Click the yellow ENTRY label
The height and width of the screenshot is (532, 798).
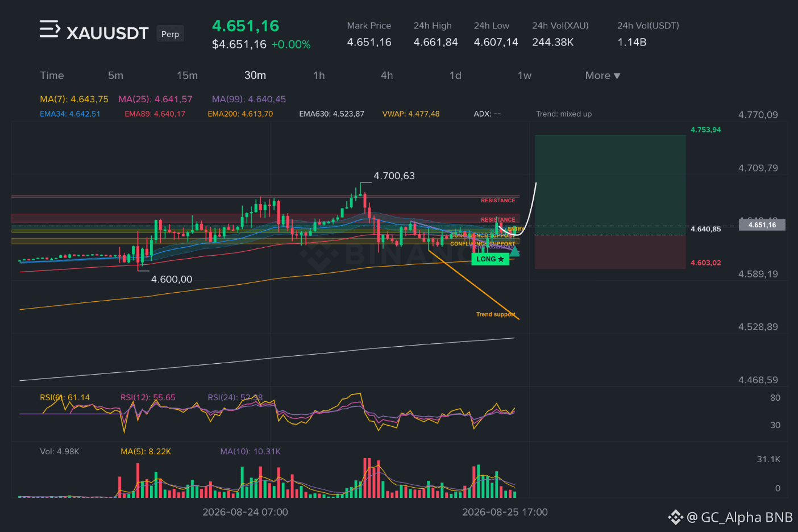coord(516,229)
